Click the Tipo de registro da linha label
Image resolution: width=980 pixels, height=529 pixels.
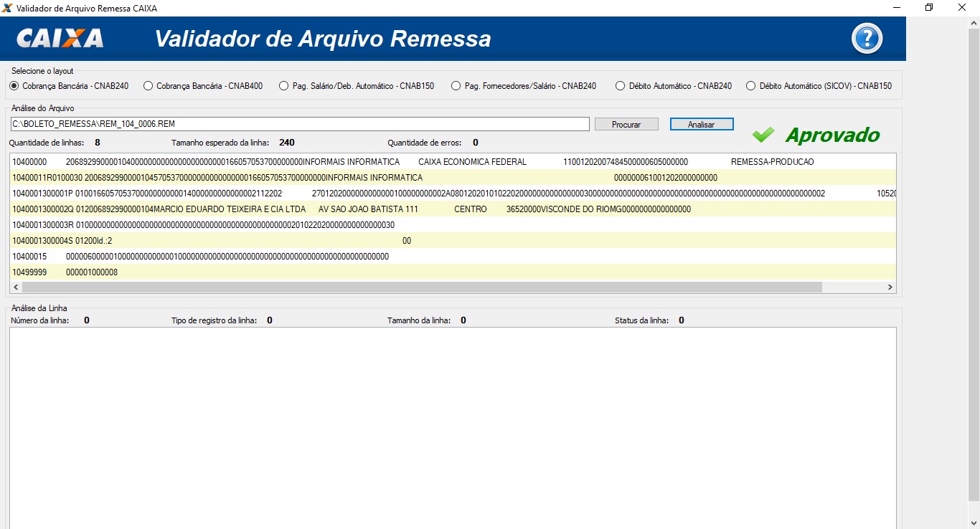pyautogui.click(x=215, y=320)
